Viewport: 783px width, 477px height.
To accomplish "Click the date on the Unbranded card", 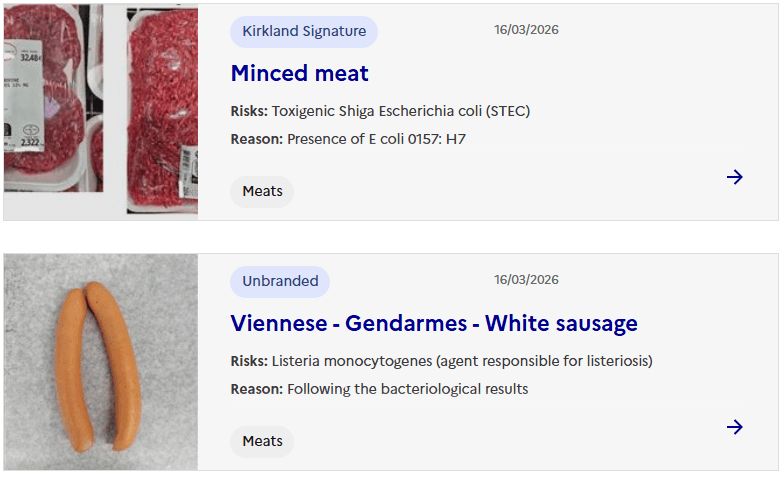I will point(526,280).
